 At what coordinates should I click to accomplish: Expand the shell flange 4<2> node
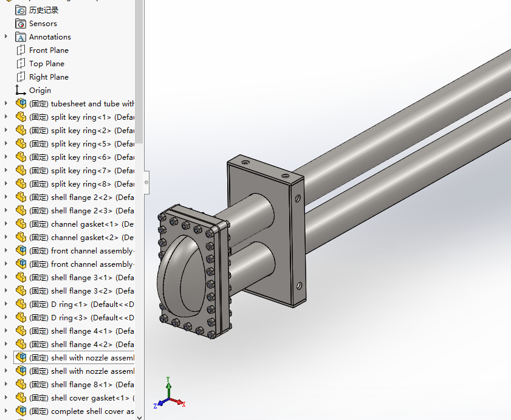(6, 344)
